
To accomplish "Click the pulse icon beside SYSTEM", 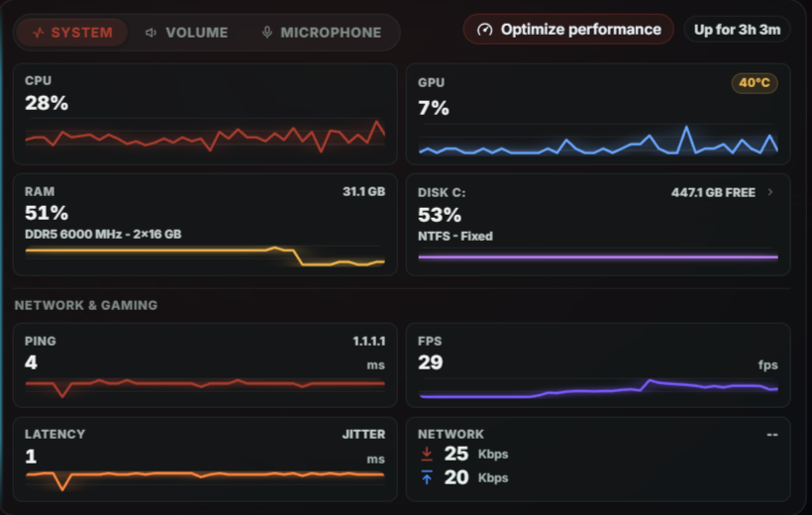I will [39, 33].
